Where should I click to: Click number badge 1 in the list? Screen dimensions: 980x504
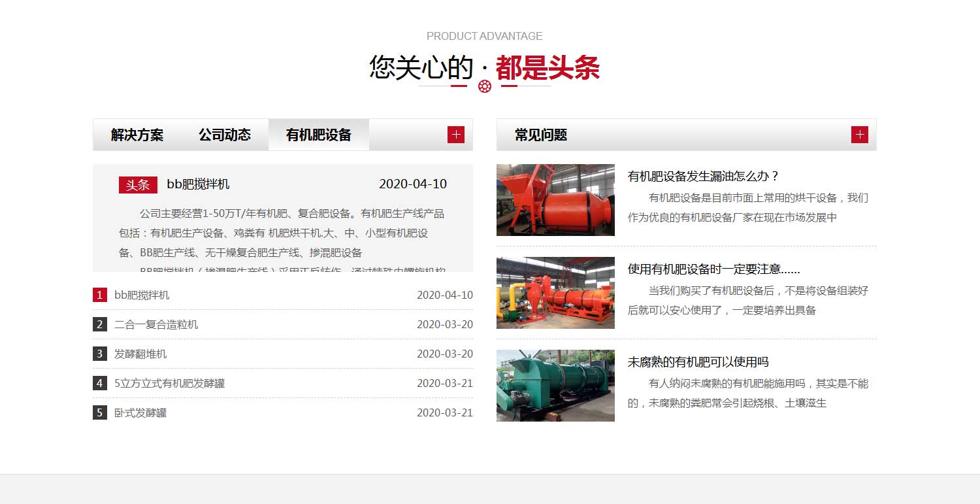click(100, 295)
